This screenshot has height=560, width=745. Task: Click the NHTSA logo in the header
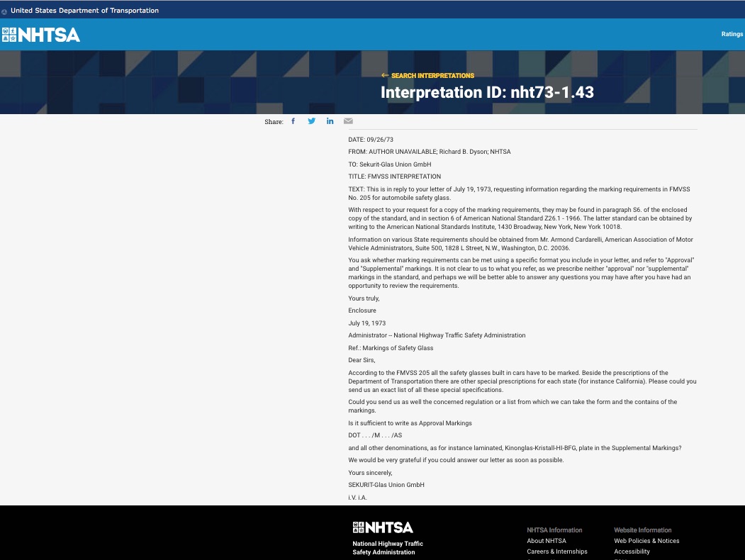(41, 35)
